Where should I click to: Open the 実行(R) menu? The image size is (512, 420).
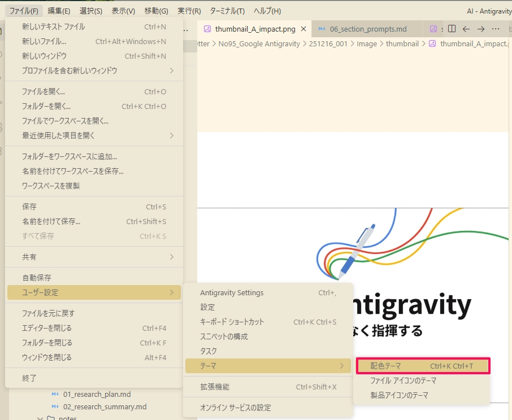pos(189,11)
